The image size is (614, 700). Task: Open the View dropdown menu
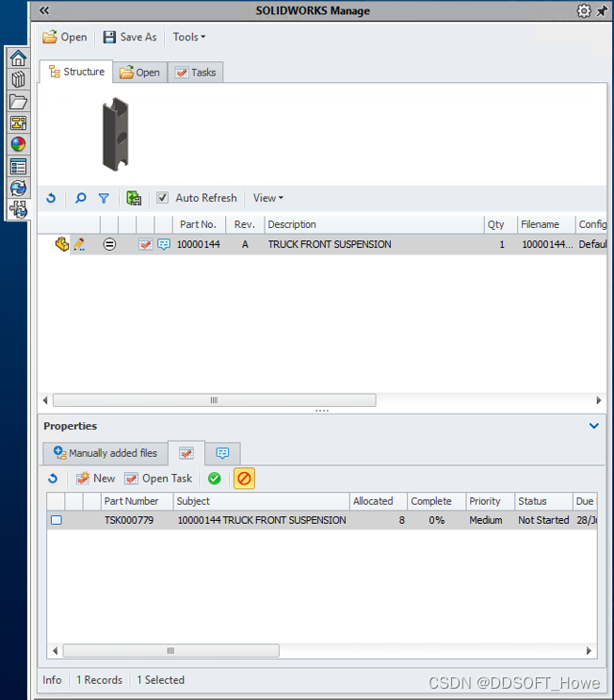[x=268, y=198]
